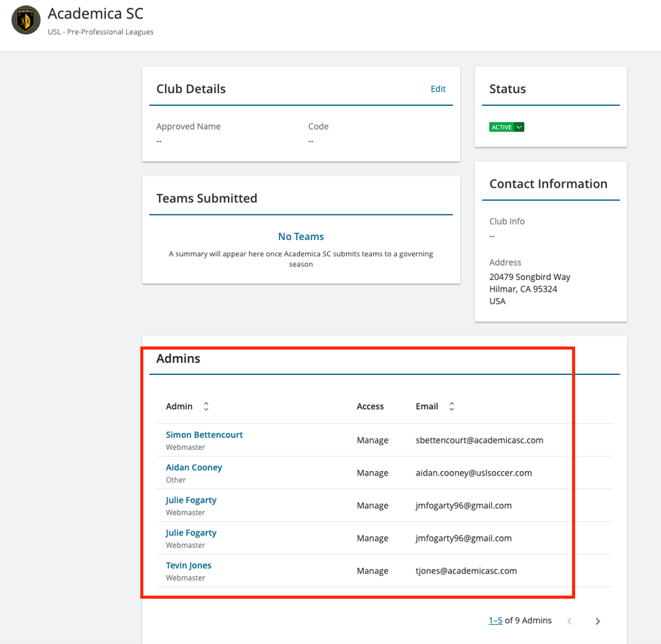Image resolution: width=661 pixels, height=644 pixels.
Task: Open the Email column sort control
Action: click(x=451, y=406)
